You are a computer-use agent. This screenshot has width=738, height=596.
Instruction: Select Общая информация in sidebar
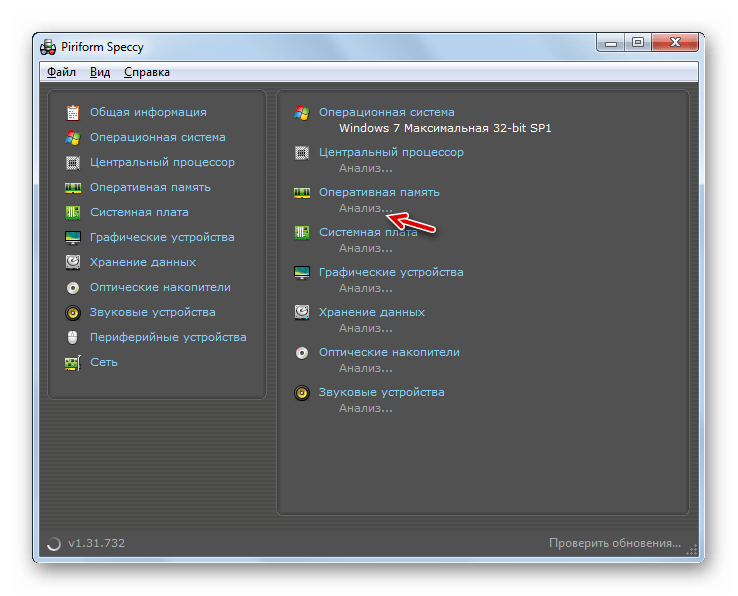(x=148, y=112)
